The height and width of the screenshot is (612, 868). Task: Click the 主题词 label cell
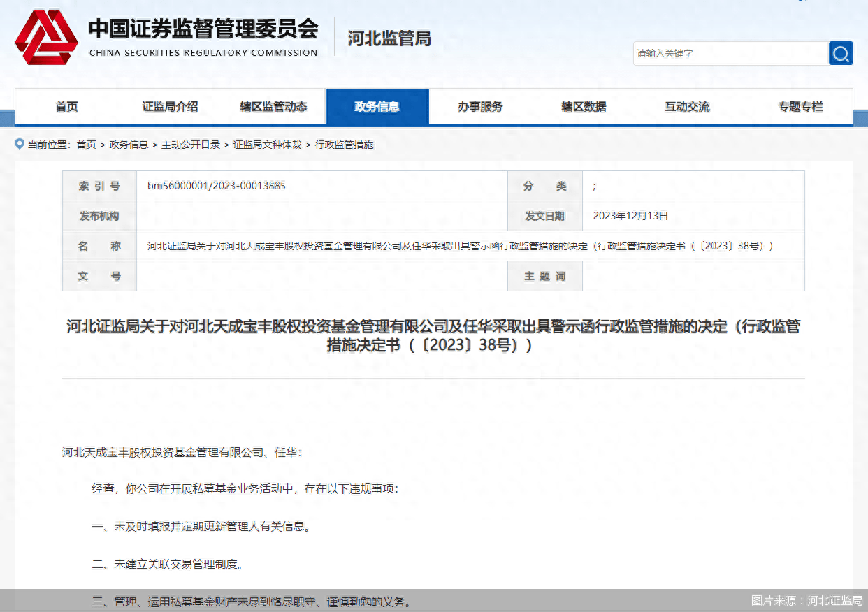click(545, 276)
